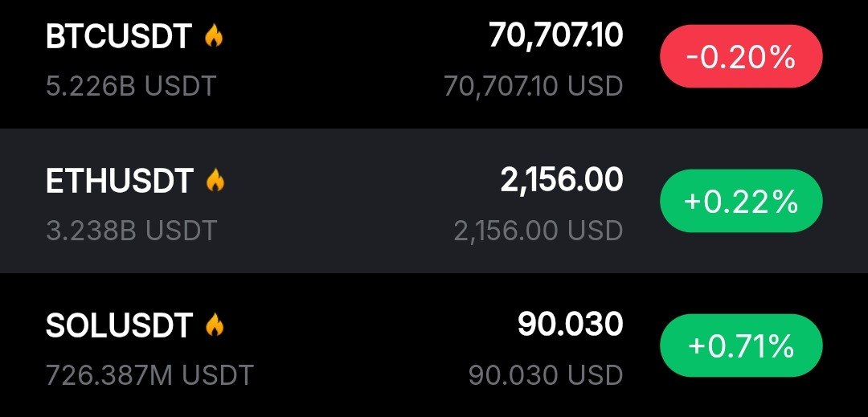Click the 726.387M USDT volume label
This screenshot has width=868, height=417.
(149, 375)
